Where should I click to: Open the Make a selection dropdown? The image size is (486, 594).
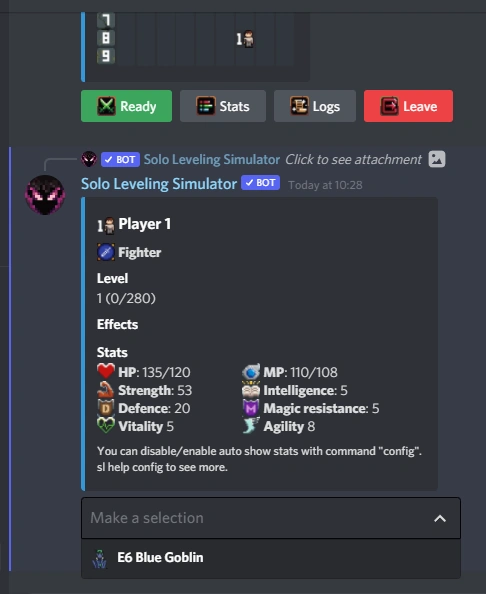click(x=271, y=518)
